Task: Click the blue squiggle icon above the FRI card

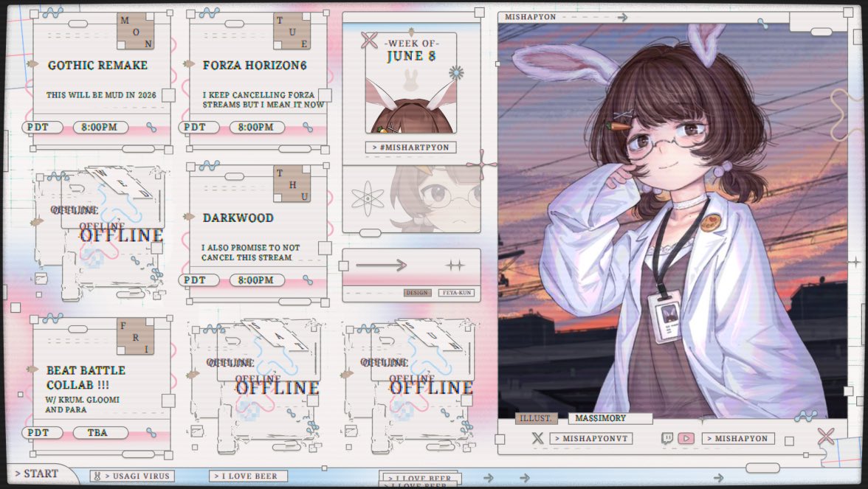Action: (52, 317)
